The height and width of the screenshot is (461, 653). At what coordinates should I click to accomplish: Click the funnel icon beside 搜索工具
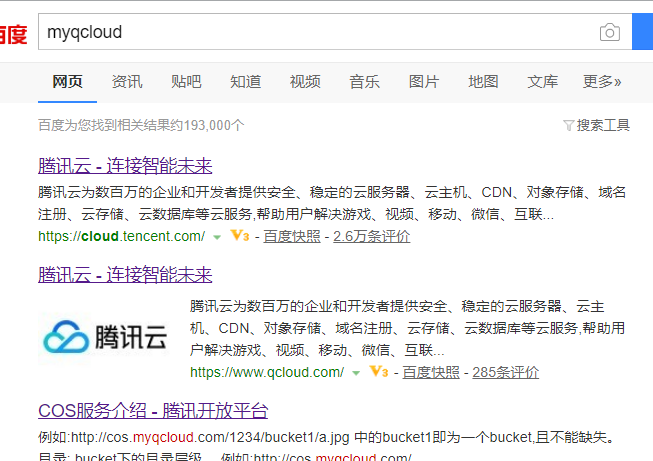tap(568, 125)
